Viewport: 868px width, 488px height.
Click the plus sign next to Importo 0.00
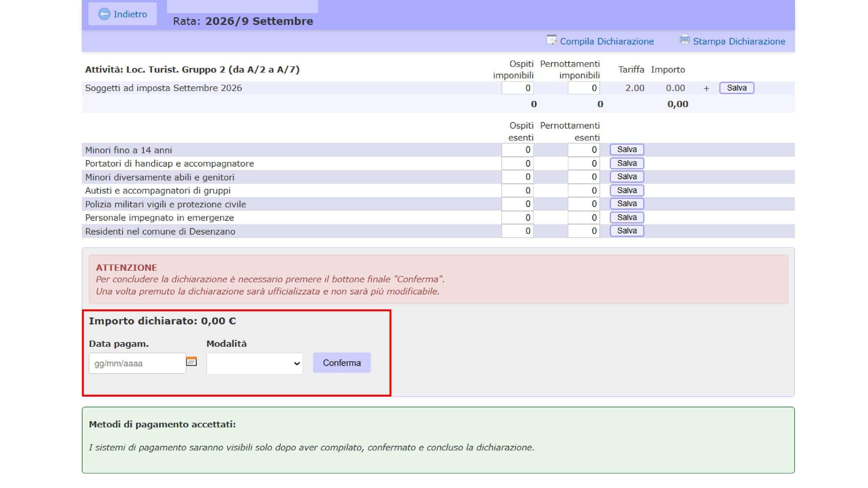[x=706, y=88]
